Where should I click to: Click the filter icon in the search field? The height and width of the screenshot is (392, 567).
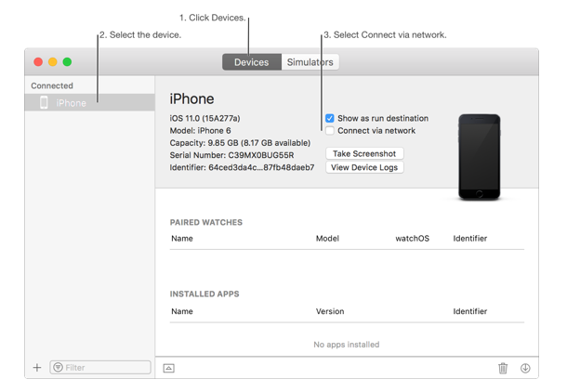(58, 368)
